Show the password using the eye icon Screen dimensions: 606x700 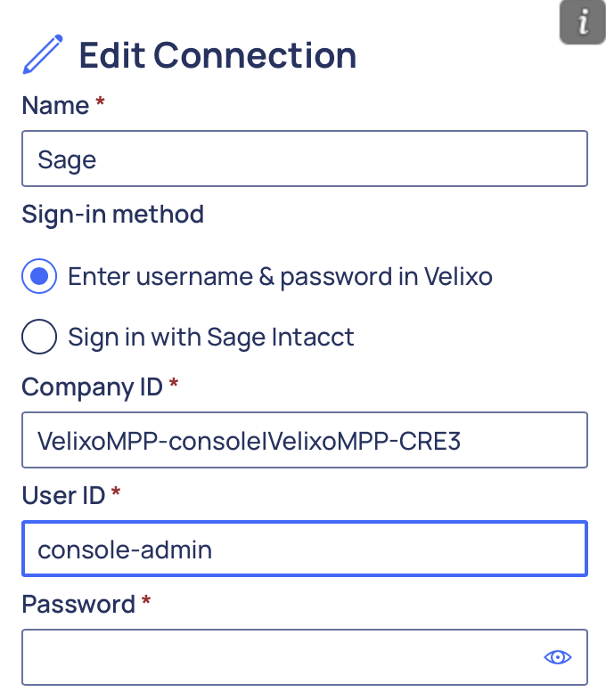click(x=558, y=657)
